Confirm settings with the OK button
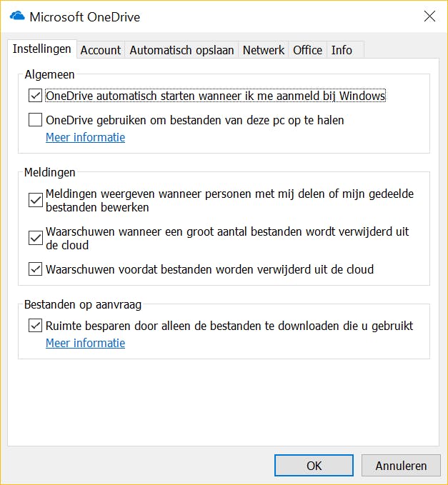Screen dimensions: 448x485 314,466
